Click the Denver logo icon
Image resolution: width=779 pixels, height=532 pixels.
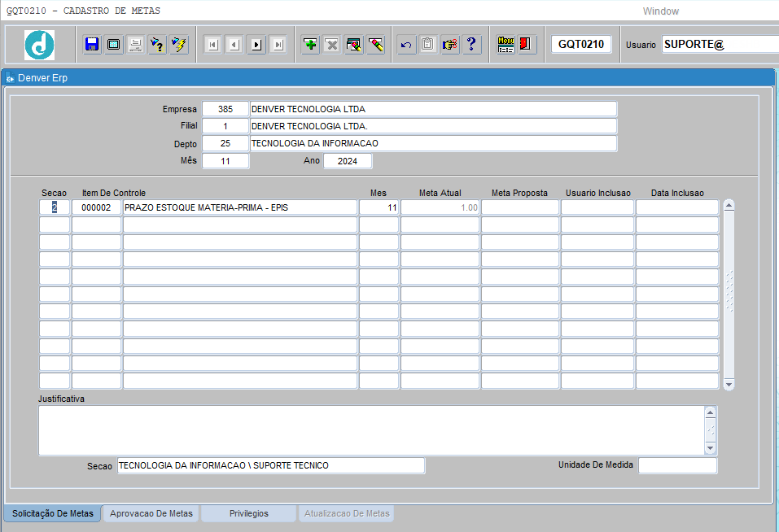[x=39, y=45]
